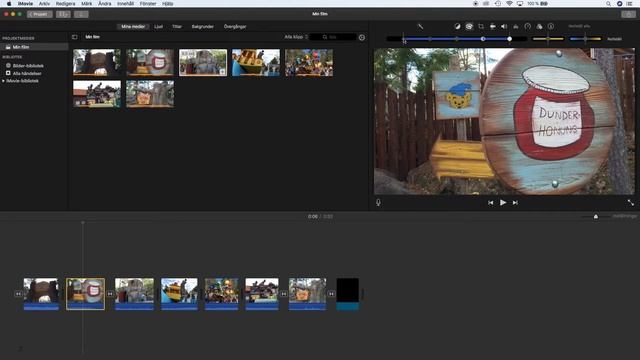640x360 pixels.
Task: Open Spotlight search in the menu bar
Action: click(x=608, y=4)
